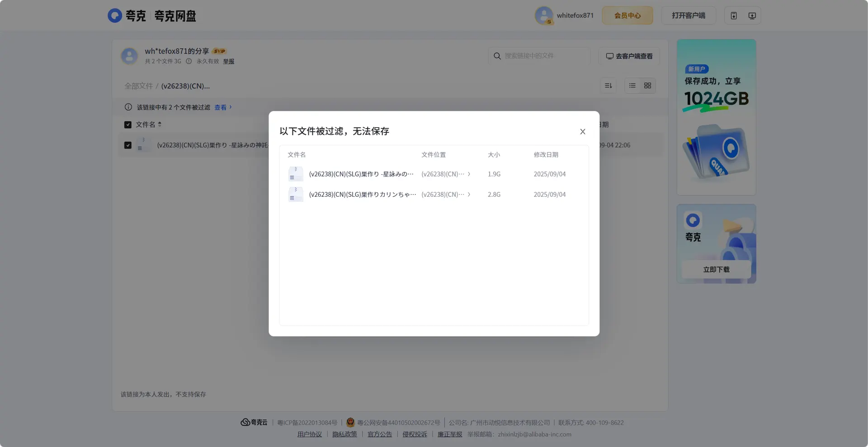The width and height of the screenshot is (868, 447).
Task: Open the 侵权投诉 footer link
Action: click(x=415, y=434)
